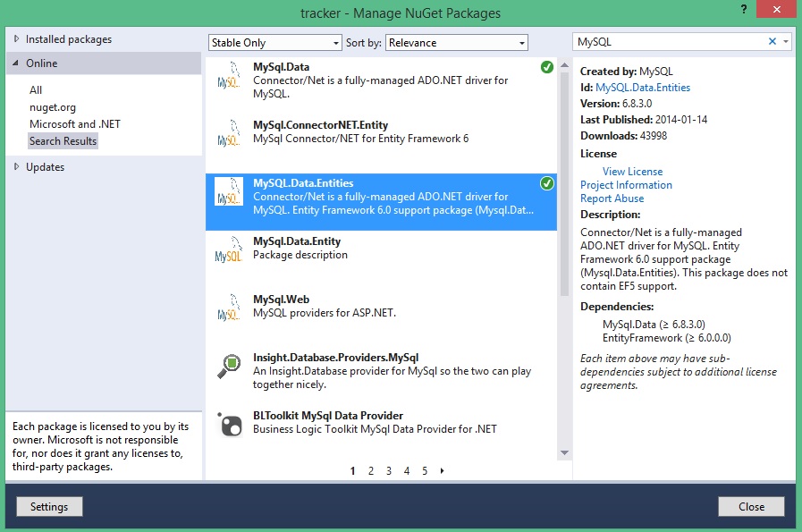Click the Insight.Database.Providers.MySql magnifier icon
Screen dimensions: 802x532
pos(229,366)
